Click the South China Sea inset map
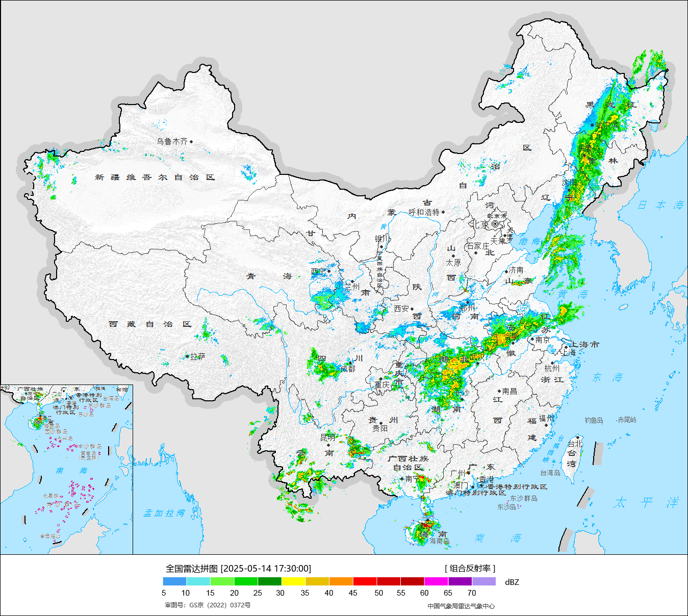688x616 pixels. point(67,469)
